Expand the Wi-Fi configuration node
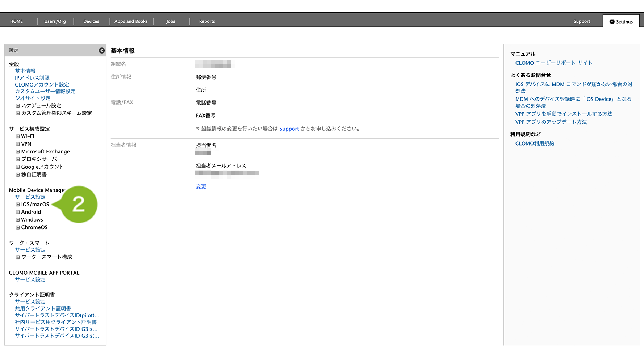Screen dimensions: 644x362 (18, 136)
